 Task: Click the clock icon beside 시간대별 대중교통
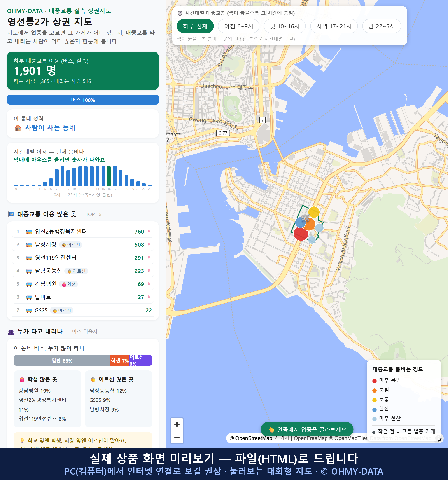(x=180, y=13)
